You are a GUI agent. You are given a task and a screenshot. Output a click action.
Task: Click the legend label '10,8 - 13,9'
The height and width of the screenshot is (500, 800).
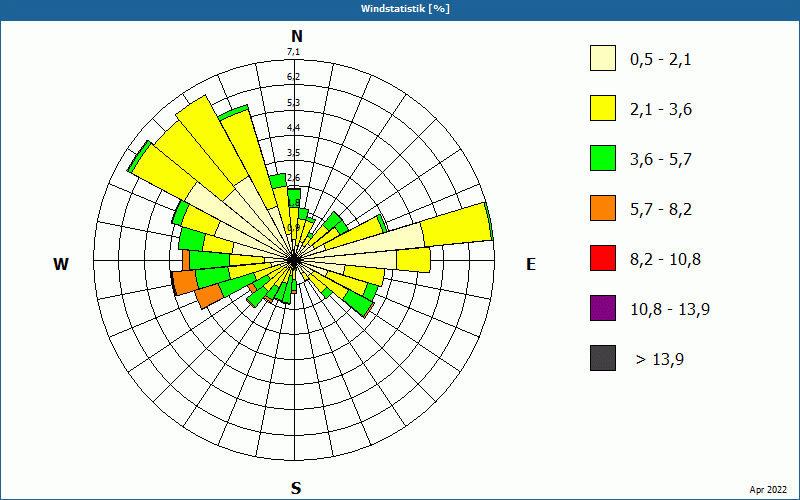(670, 310)
